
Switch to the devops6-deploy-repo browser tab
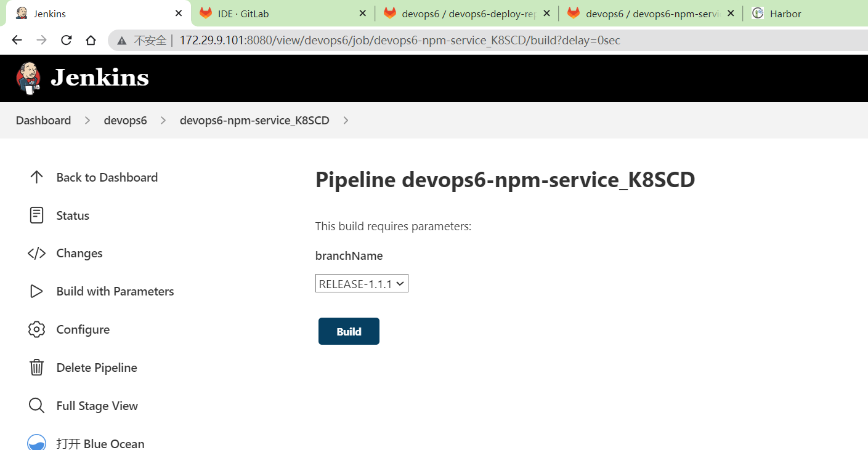[467, 13]
